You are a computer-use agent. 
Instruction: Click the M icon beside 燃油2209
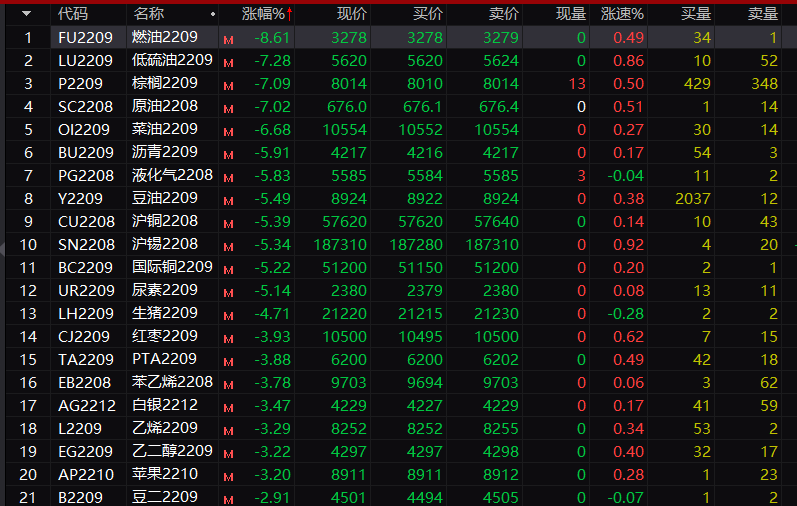229,39
